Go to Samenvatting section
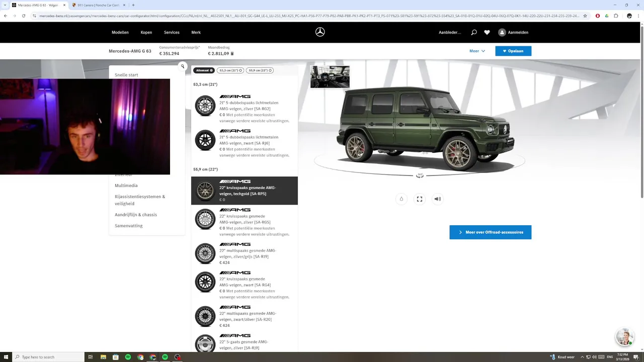The width and height of the screenshot is (644, 362). pyautogui.click(x=129, y=226)
